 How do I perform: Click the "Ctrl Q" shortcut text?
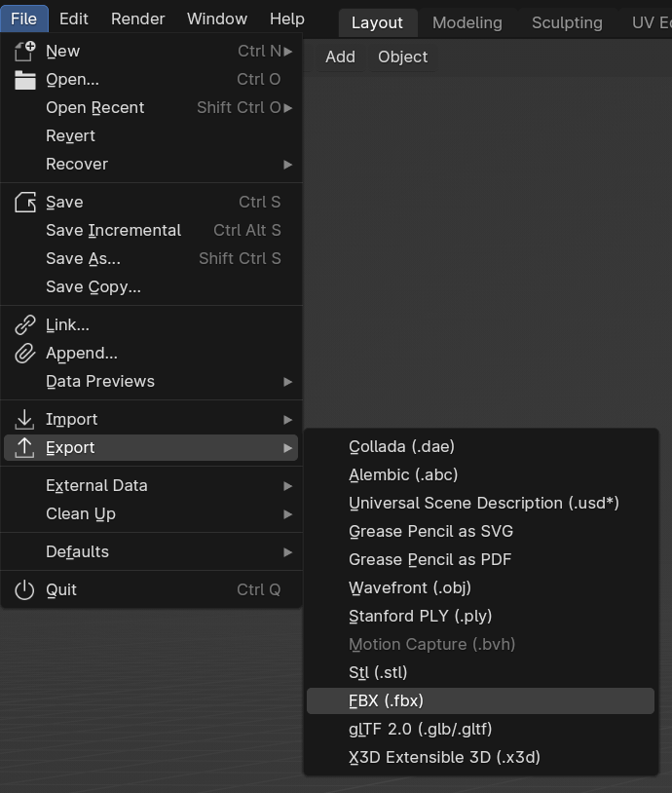click(258, 589)
